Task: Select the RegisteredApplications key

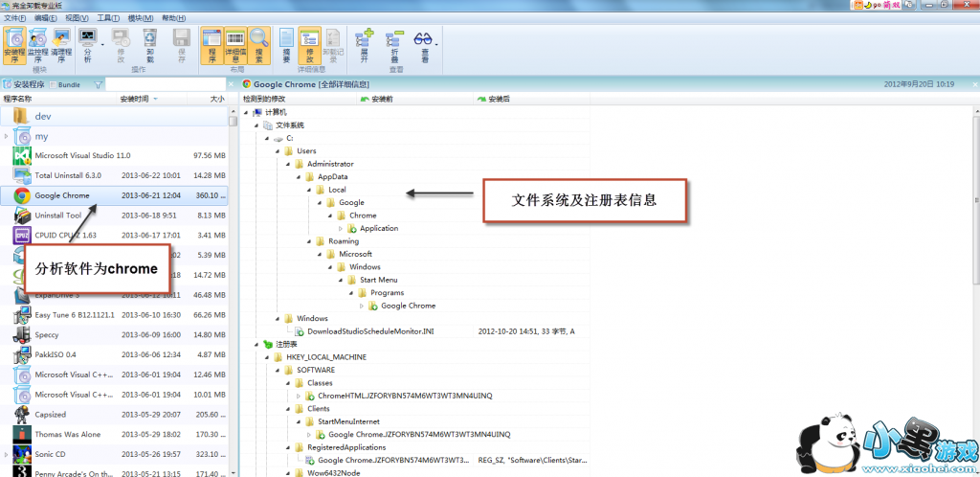Action: (346, 447)
